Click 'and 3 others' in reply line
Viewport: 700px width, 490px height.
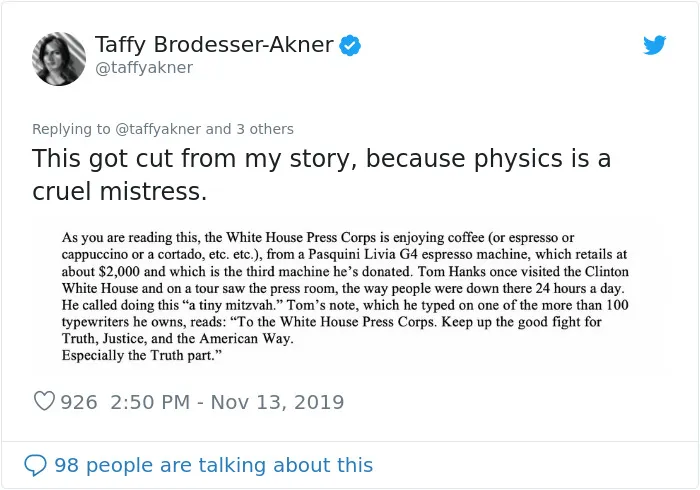[x=250, y=129]
